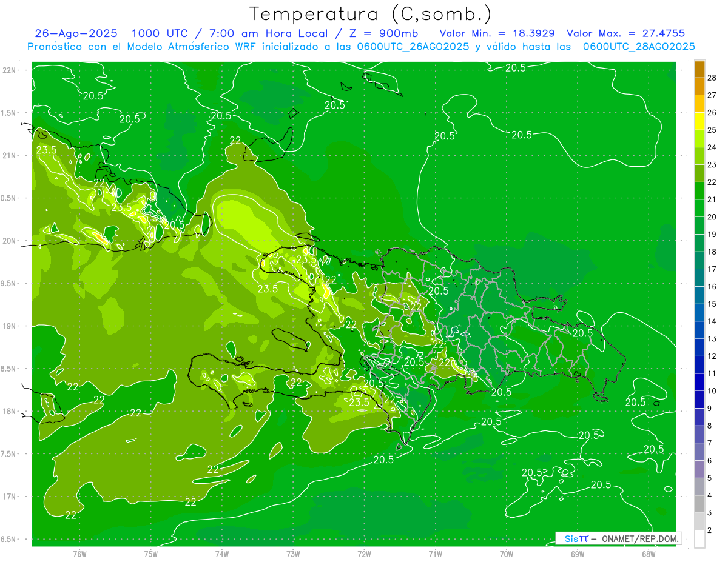728x562 pixels.
Task: Click the colorbar label 2
Action: (710, 530)
